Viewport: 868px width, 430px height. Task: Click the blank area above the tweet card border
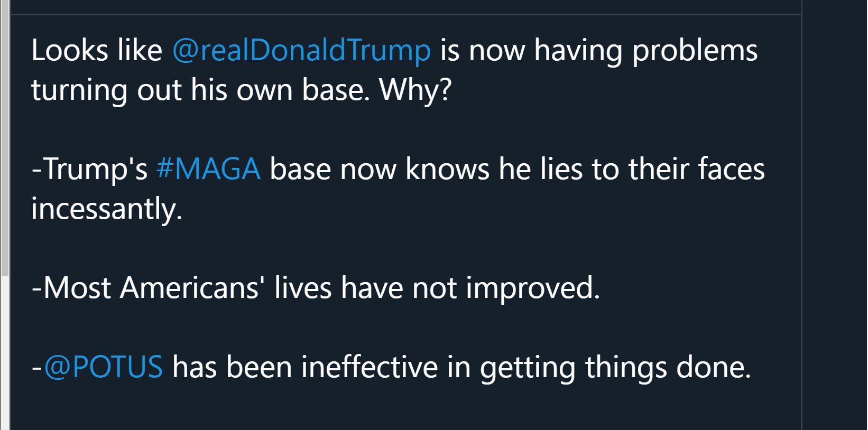(406, 7)
